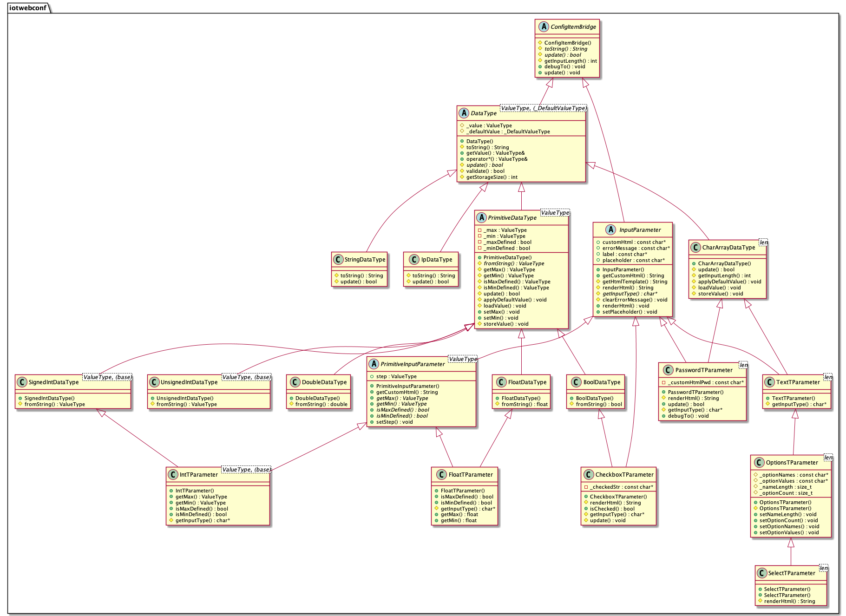Select the PasswordTParameter class name
The height and width of the screenshot is (616, 846).
[704, 370]
